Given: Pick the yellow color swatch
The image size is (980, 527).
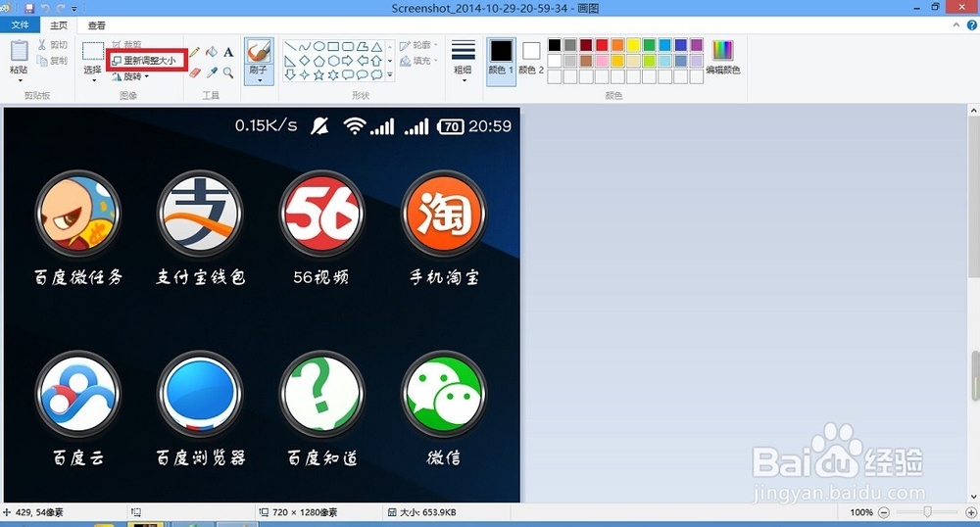Looking at the screenshot, I should pyautogui.click(x=633, y=45).
